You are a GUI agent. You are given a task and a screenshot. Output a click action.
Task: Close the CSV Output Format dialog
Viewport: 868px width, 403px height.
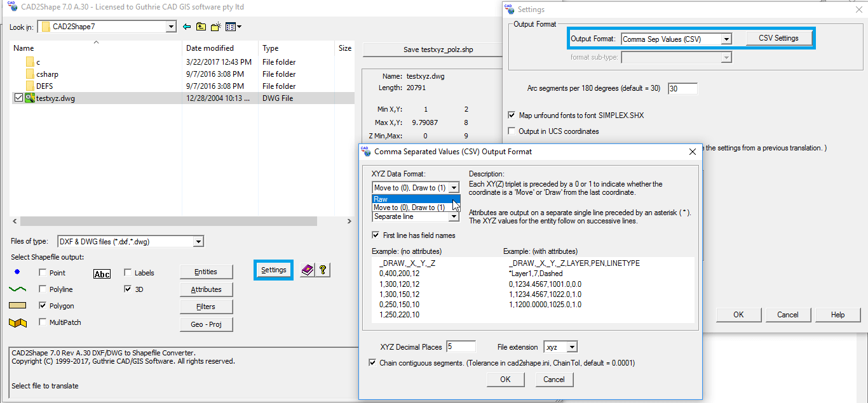(693, 152)
